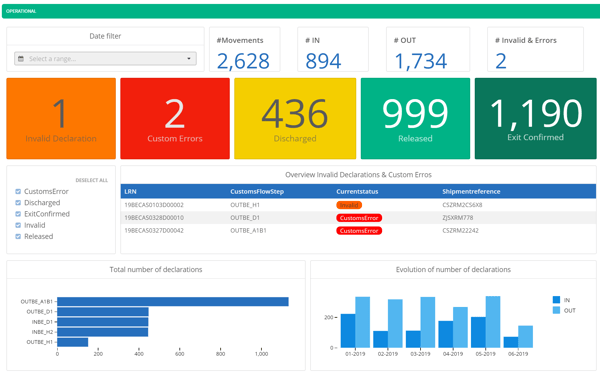Toggle the CustomsError checkbox
Image resolution: width=600 pixels, height=373 pixels.
pos(18,191)
